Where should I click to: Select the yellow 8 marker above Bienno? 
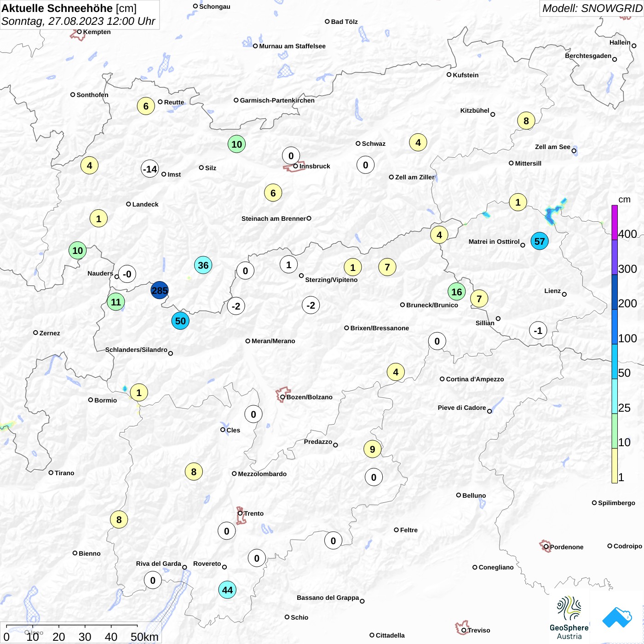pyautogui.click(x=119, y=519)
